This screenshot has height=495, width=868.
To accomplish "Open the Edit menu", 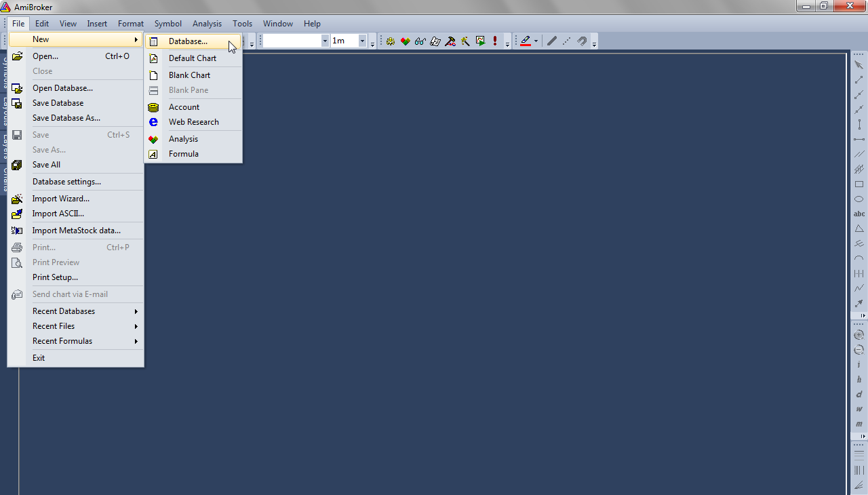I will click(x=42, y=24).
